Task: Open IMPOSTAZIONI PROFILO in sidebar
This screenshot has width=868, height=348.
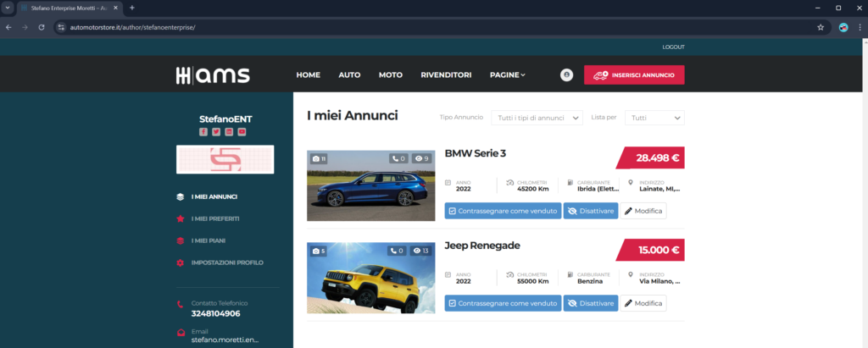Action: (227, 262)
